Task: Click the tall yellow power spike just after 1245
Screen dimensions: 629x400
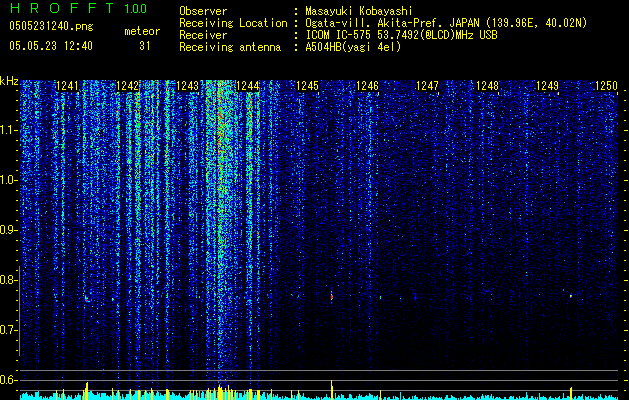Action: (332, 390)
